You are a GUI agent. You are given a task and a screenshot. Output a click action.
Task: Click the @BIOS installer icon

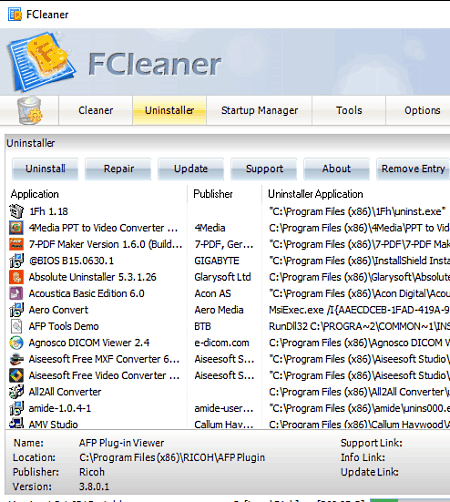pyautogui.click(x=16, y=261)
